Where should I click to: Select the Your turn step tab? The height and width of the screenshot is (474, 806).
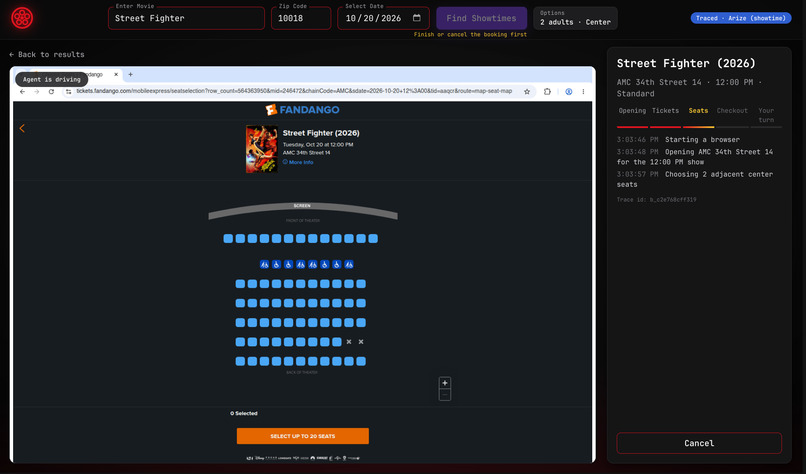point(766,115)
